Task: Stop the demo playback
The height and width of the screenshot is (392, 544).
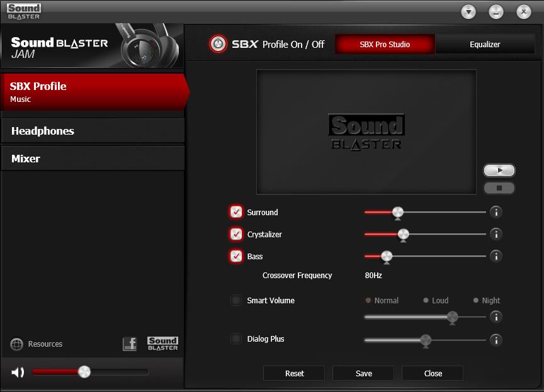Action: click(499, 188)
